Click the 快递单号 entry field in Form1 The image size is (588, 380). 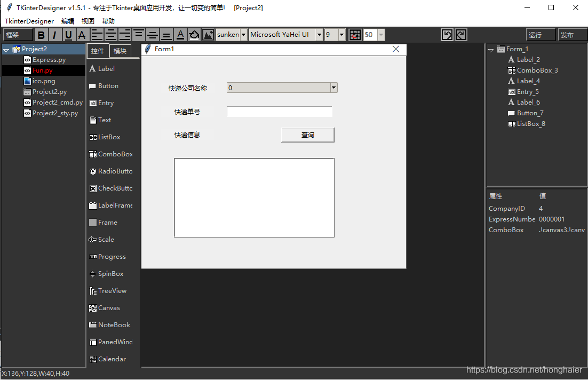(x=280, y=112)
